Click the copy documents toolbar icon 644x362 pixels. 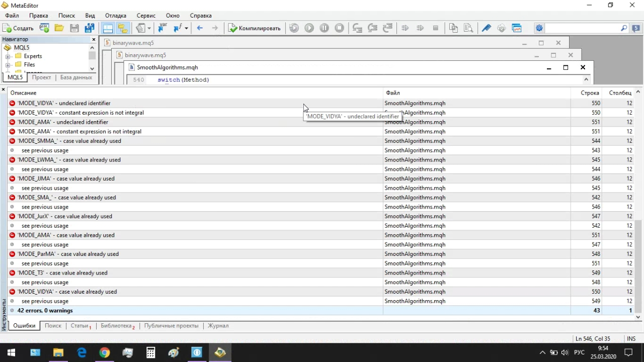click(x=454, y=28)
